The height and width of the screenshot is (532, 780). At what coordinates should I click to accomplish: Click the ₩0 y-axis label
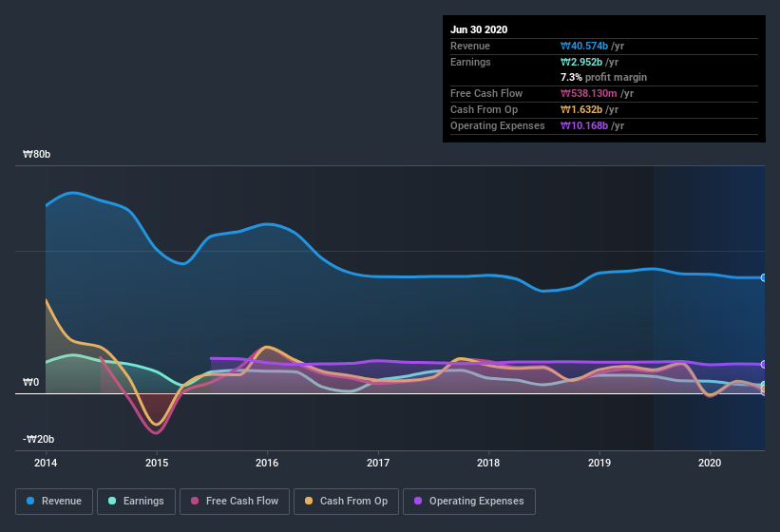tap(30, 382)
